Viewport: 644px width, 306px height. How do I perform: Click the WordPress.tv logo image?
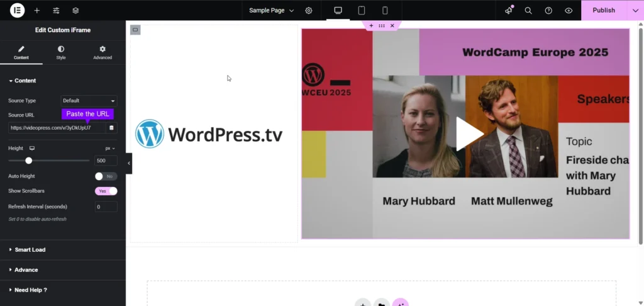point(209,134)
